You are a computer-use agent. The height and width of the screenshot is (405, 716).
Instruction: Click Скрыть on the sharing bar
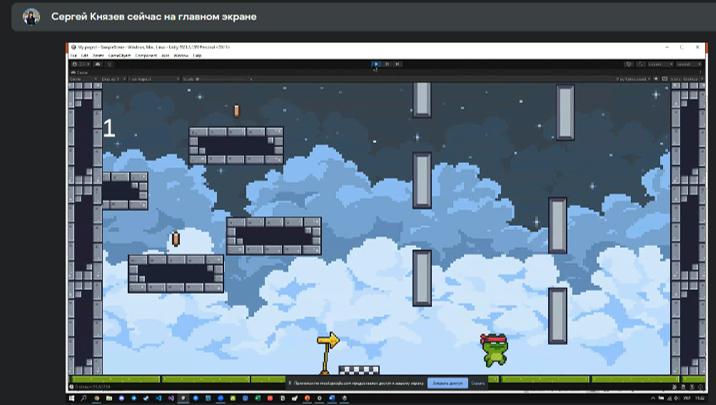pyautogui.click(x=478, y=382)
